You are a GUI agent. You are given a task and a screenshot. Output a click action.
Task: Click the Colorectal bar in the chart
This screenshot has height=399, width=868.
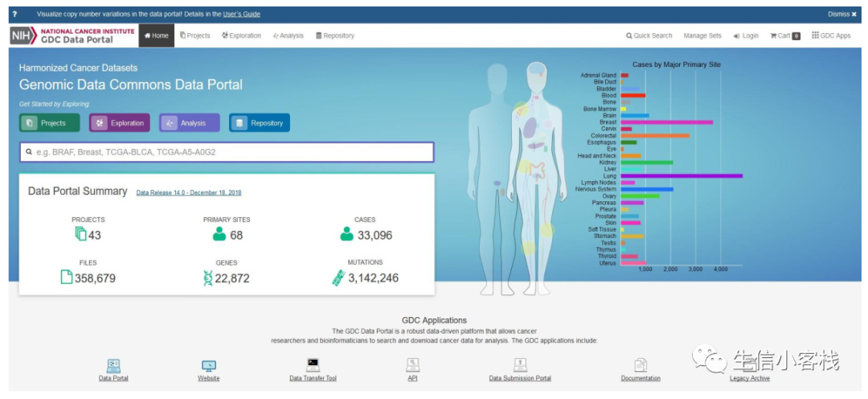pyautogui.click(x=656, y=135)
